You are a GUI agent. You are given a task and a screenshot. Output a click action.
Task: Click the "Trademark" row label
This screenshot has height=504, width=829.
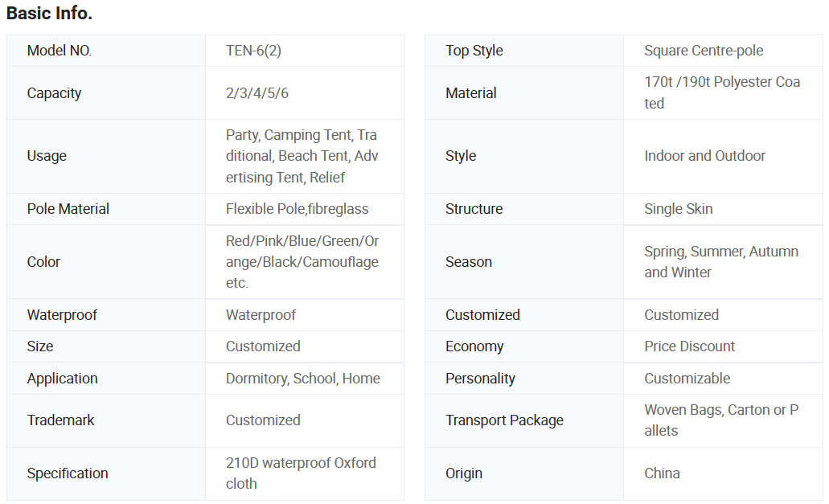[60, 420]
